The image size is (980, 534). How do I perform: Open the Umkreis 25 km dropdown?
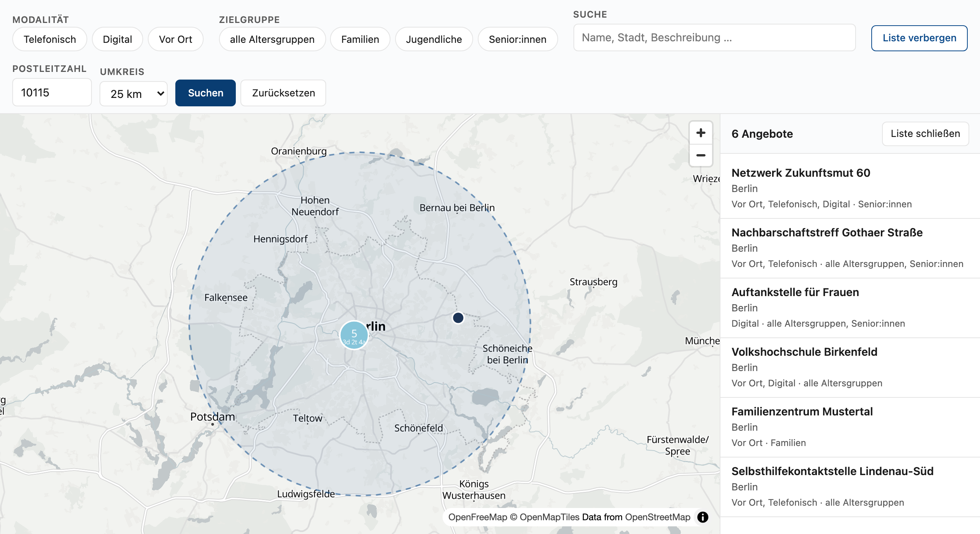click(x=134, y=94)
